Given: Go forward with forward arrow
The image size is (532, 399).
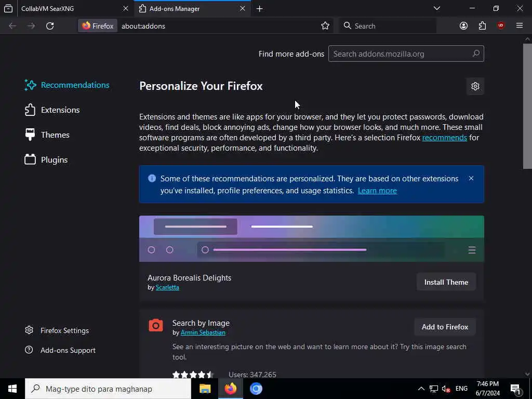Looking at the screenshot, I should 31,26.
